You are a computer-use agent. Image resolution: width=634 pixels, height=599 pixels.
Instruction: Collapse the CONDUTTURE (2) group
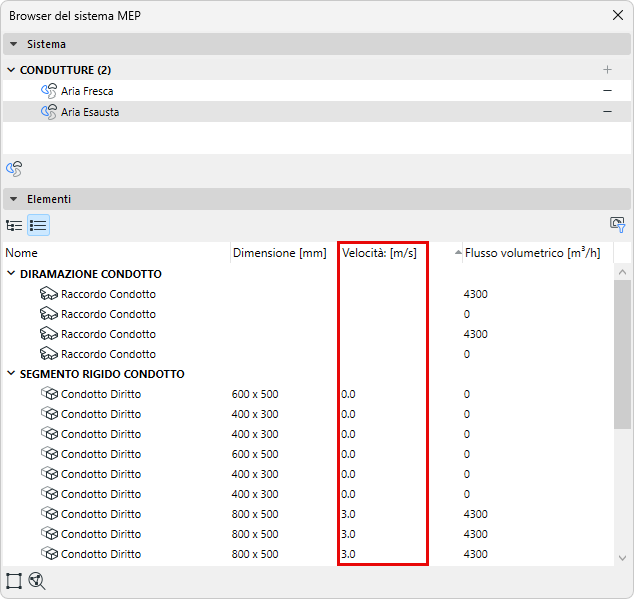pyautogui.click(x=11, y=70)
